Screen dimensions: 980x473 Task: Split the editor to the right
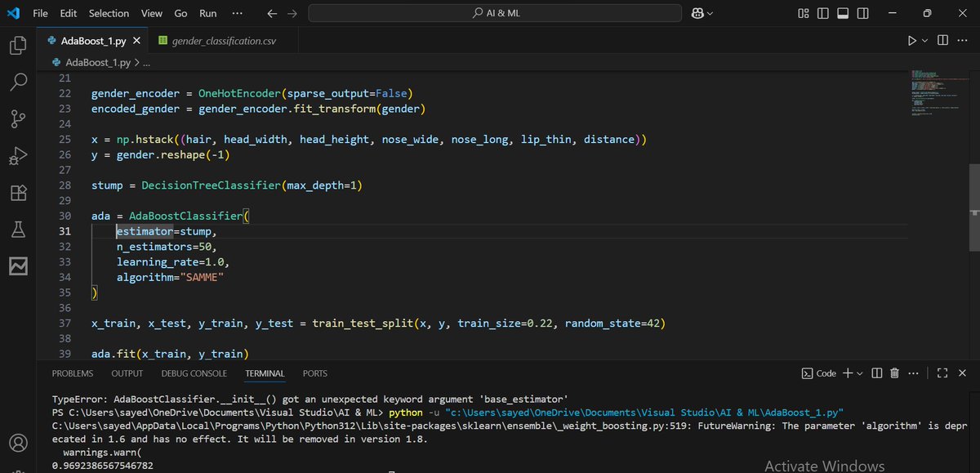(942, 40)
